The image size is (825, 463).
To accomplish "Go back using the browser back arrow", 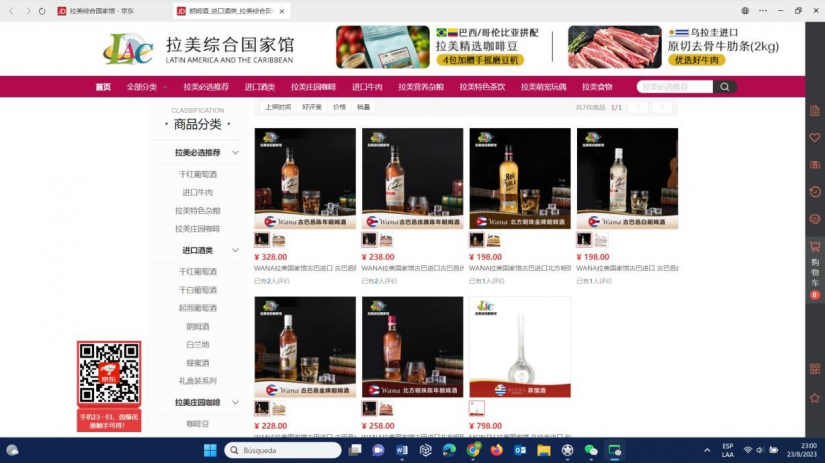I will point(11,11).
